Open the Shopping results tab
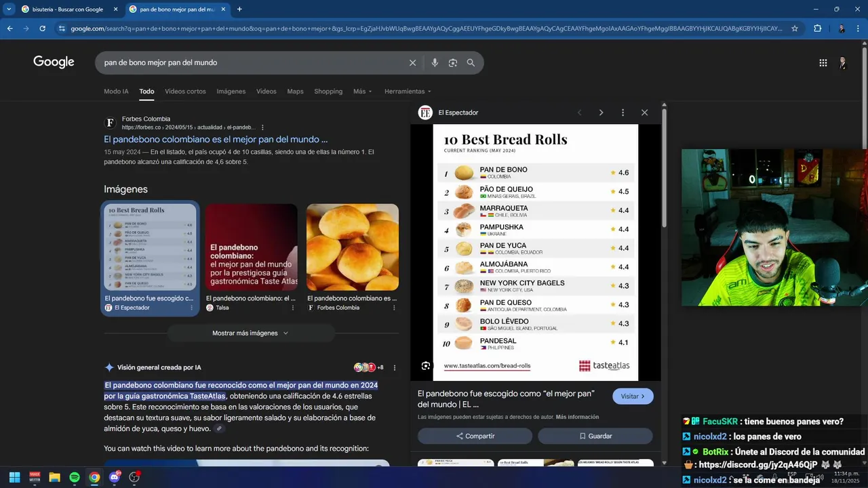 click(328, 91)
